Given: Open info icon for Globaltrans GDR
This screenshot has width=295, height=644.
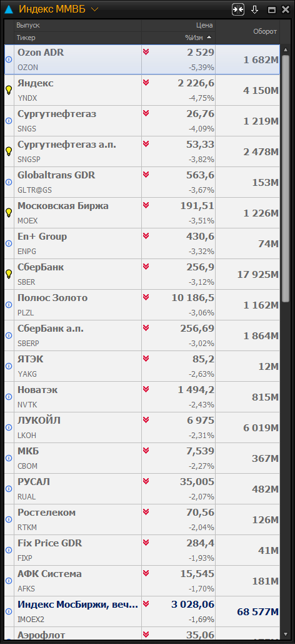Looking at the screenshot, I should tap(9, 182).
